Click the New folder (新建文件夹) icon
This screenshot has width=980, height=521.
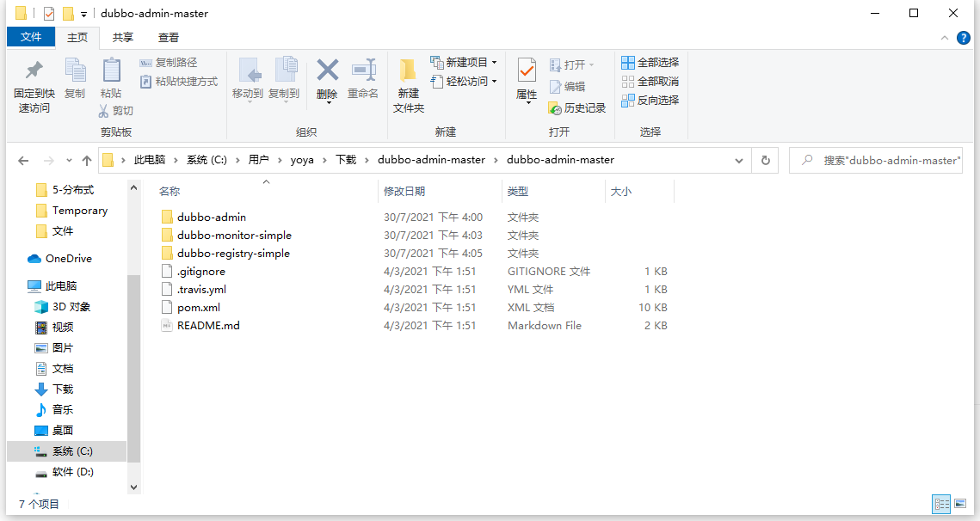click(x=408, y=70)
